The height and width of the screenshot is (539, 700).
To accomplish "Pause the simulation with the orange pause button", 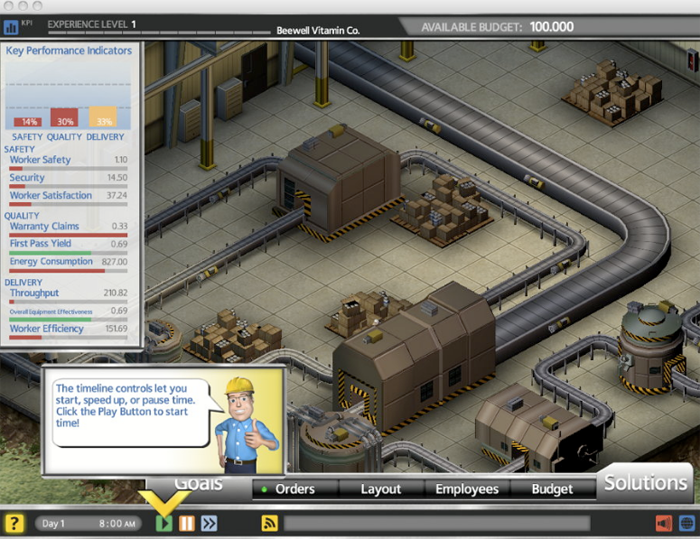I will pos(187,523).
